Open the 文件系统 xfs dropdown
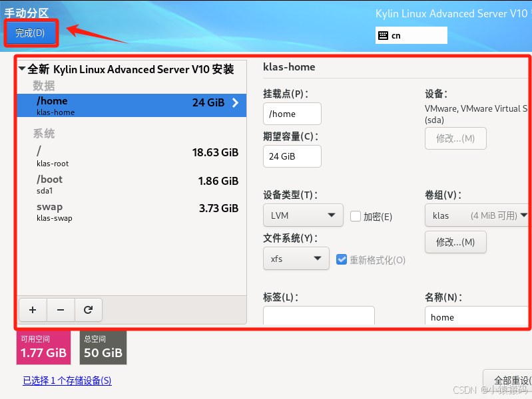Viewport: 532px width, 399px height. point(296,259)
